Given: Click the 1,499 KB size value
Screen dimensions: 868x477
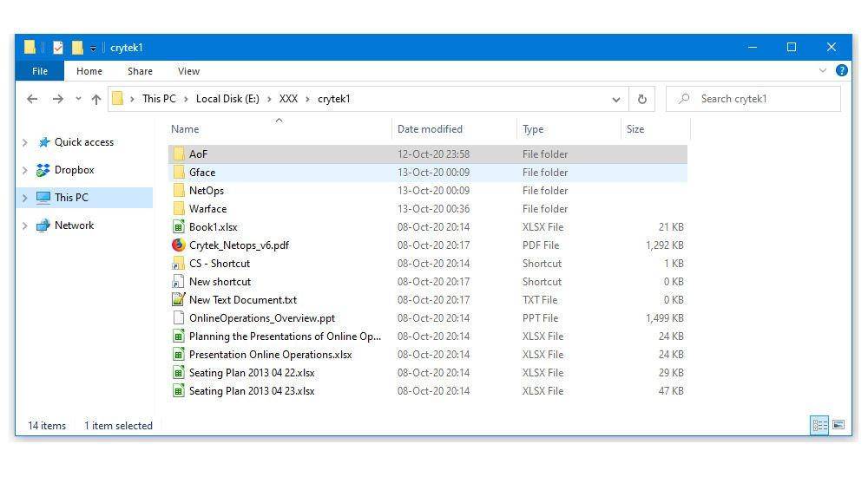Looking at the screenshot, I should point(664,318).
